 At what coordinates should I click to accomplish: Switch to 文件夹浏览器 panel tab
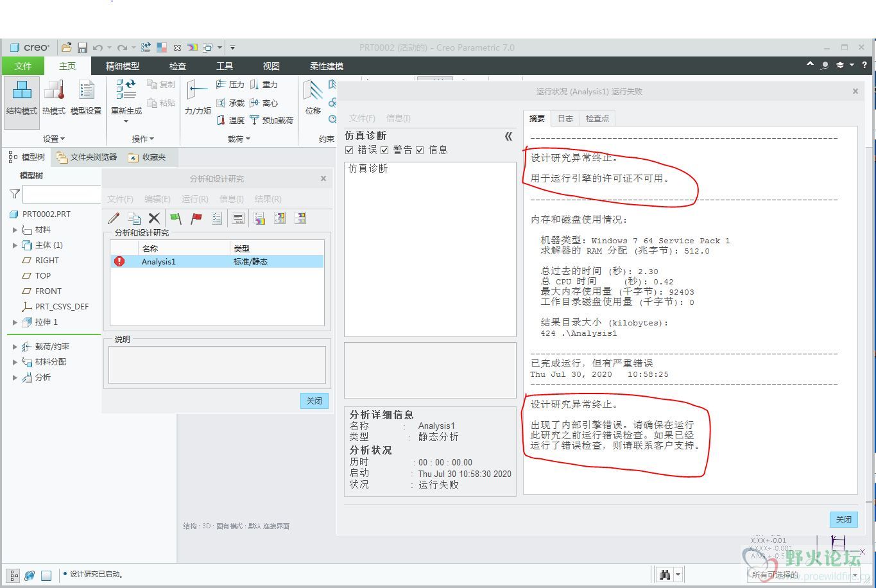click(86, 157)
